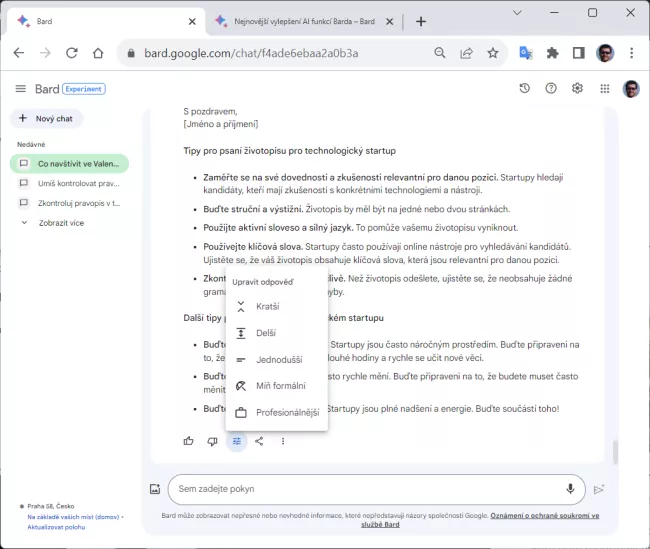Choose 'Profesionálnější' in the response menu
This screenshot has width=650, height=549.
[x=287, y=412]
